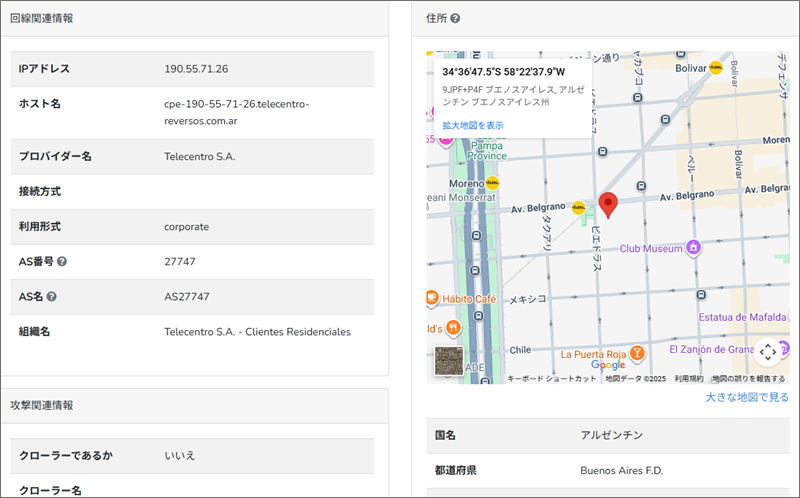The width and height of the screenshot is (800, 498).
Task: Click 地図の誤りを報告する link
Action: coord(748,379)
